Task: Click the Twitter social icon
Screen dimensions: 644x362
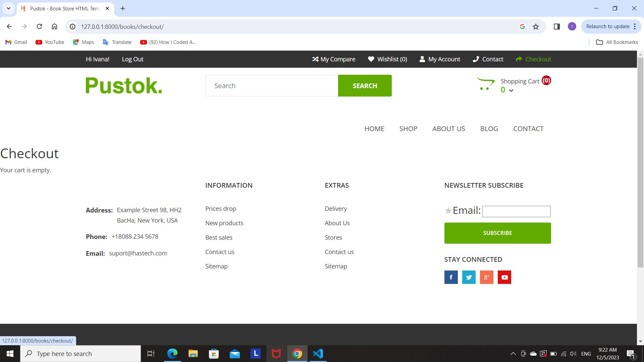Action: [x=469, y=277]
